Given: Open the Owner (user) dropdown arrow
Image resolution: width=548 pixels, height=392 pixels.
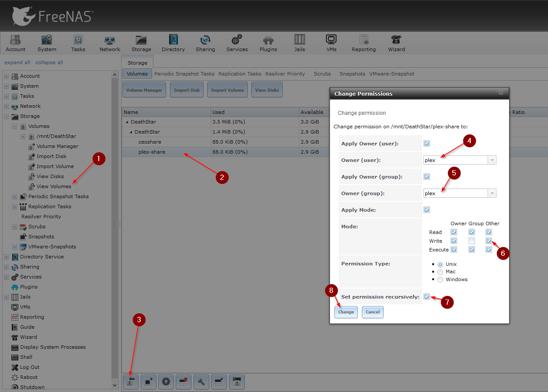Looking at the screenshot, I should (x=492, y=160).
